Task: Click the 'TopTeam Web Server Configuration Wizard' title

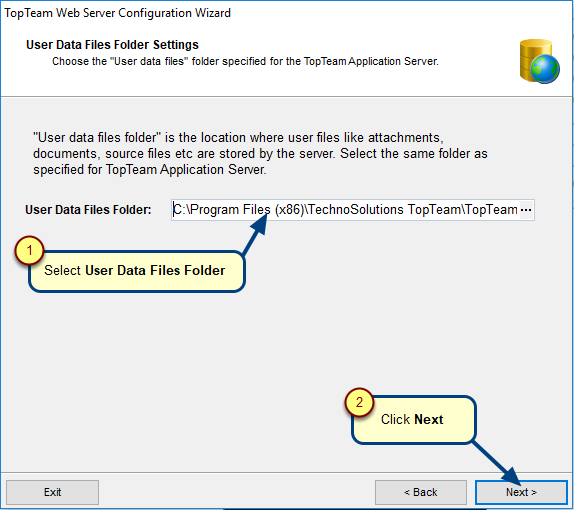Action: [118, 13]
